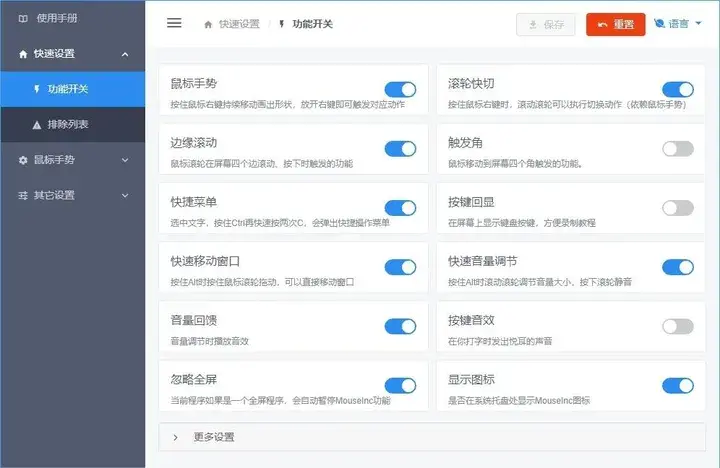This screenshot has width=720, height=468.
Task: Click the 快速设置 breadcrumb link
Action: (x=239, y=24)
